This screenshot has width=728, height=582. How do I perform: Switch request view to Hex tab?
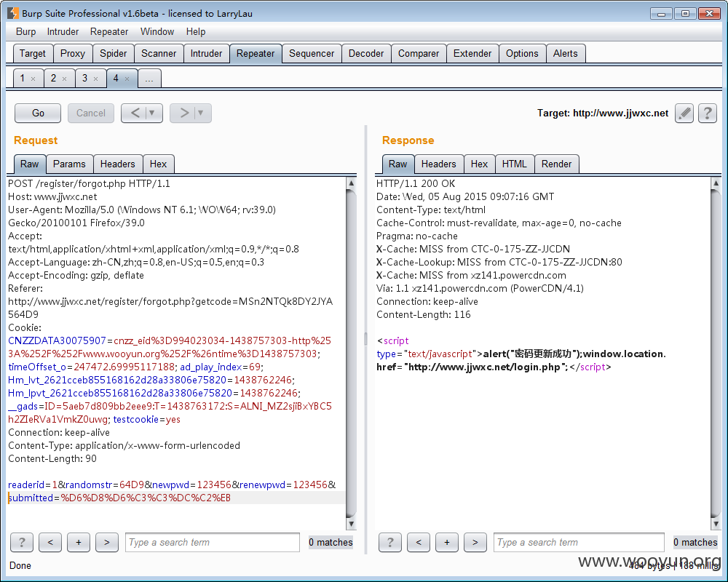point(158,164)
